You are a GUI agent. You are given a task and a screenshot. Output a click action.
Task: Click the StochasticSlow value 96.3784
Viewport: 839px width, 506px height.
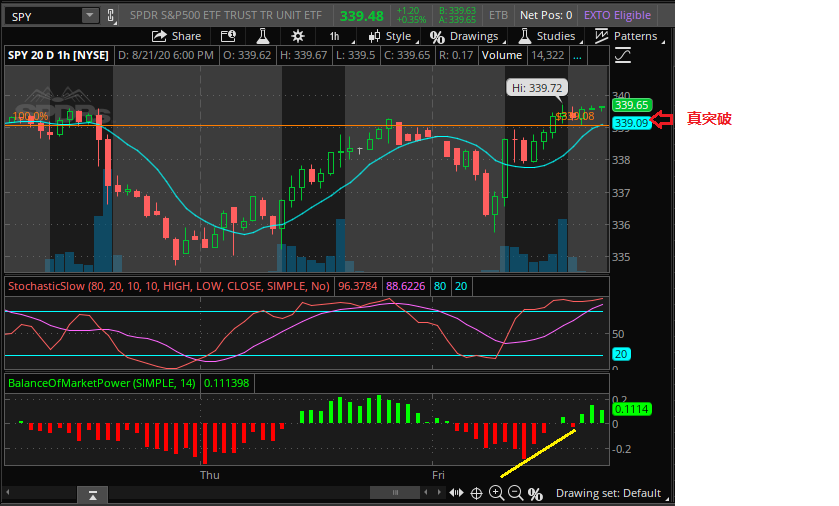pos(357,286)
